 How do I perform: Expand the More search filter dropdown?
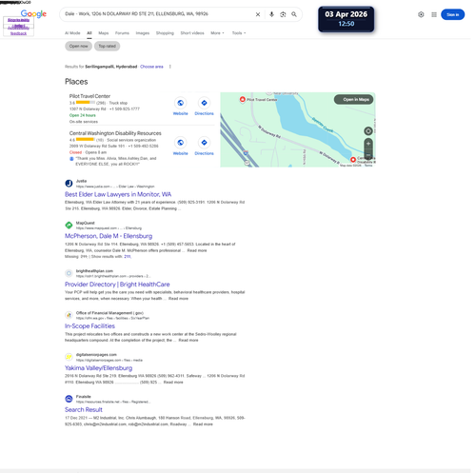point(217,33)
